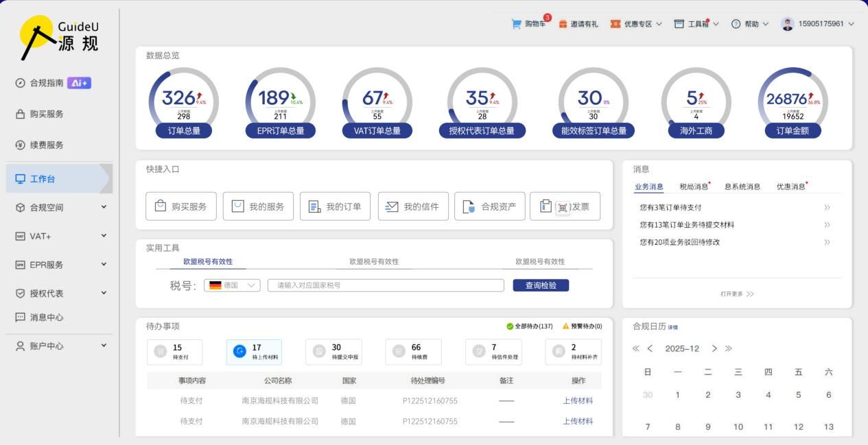Open 合规资产 shortcut icon

pos(469,206)
